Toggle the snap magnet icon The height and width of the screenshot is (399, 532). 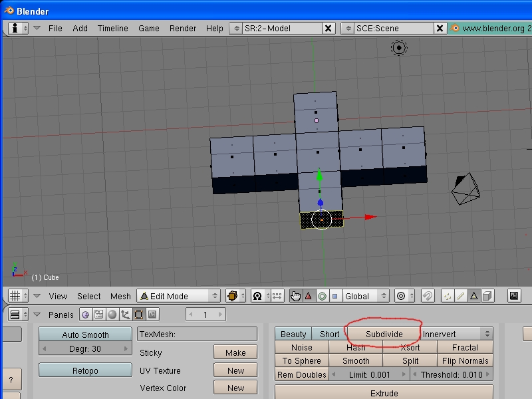pyautogui.click(x=428, y=296)
